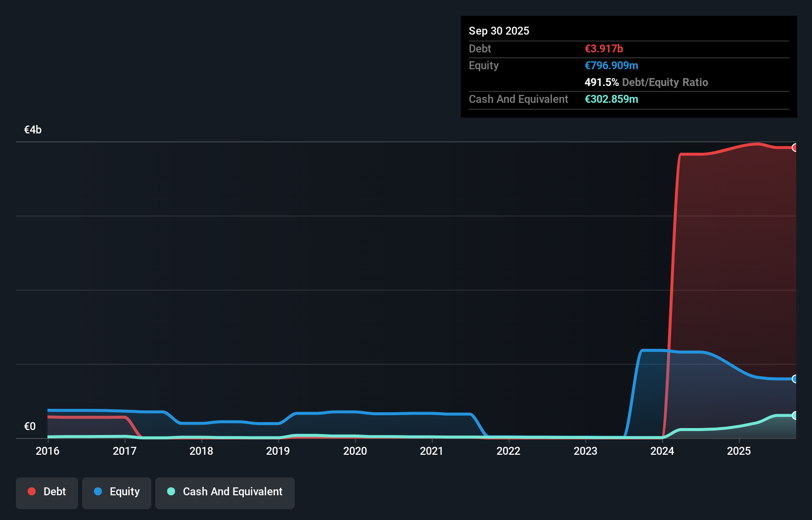Click the €0 y-axis label

(30, 426)
